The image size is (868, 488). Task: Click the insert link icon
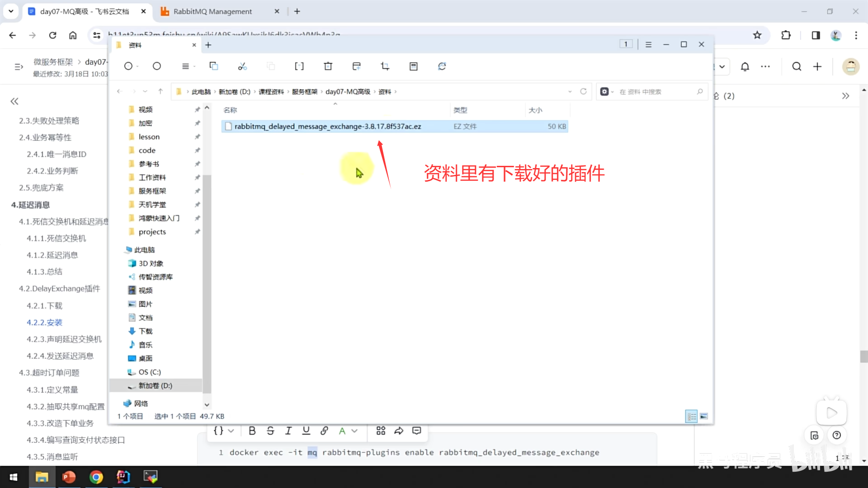[x=324, y=431]
